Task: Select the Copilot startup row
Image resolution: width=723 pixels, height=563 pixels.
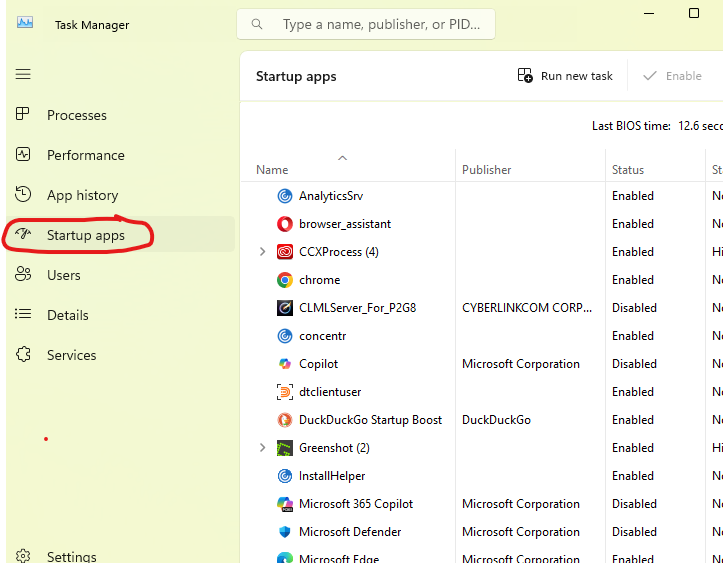Action: [x=319, y=364]
